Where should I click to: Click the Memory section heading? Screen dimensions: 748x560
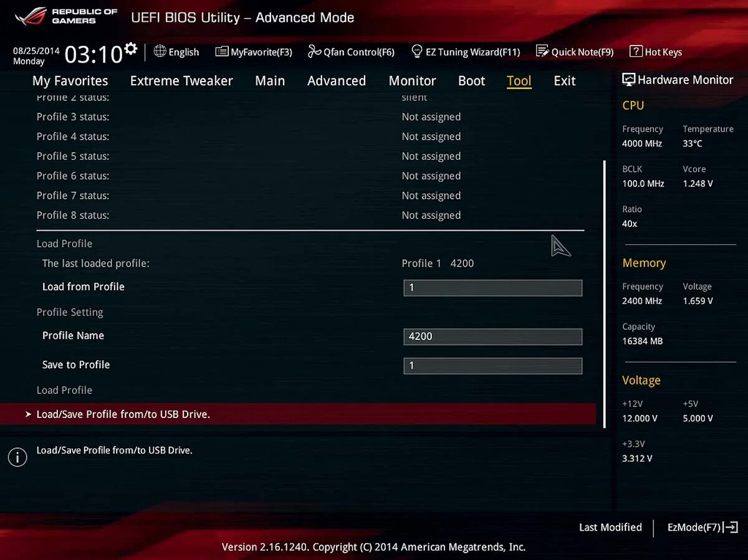point(644,263)
